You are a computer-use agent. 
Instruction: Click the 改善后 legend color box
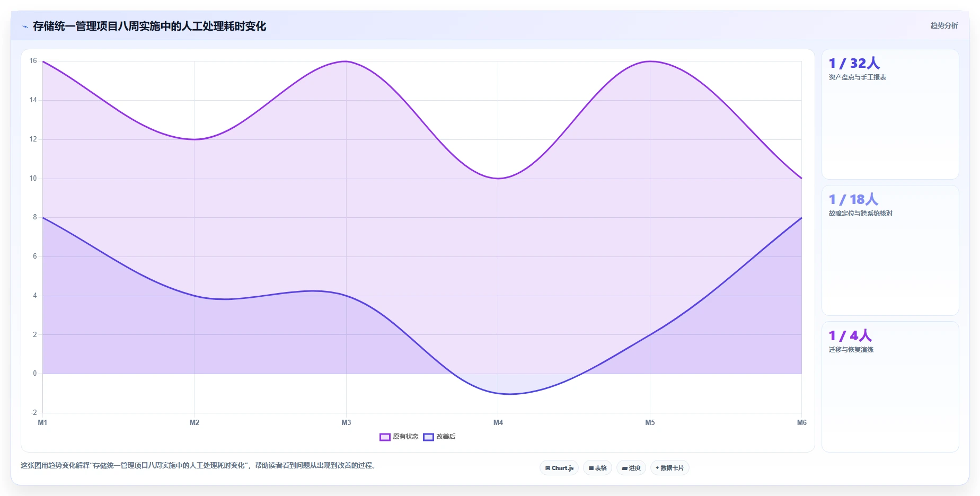pos(428,437)
